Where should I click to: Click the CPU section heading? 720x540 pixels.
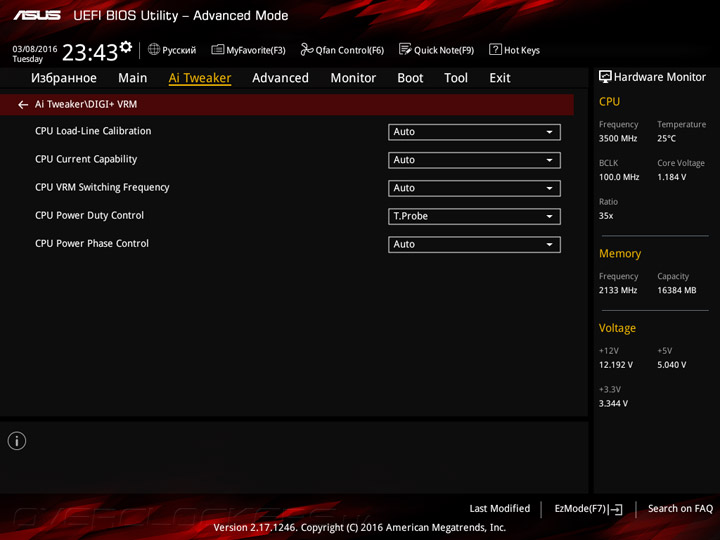pyautogui.click(x=609, y=101)
